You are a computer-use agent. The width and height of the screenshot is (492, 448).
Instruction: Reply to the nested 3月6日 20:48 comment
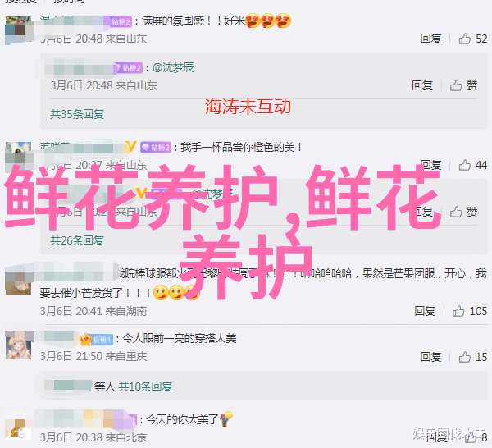[x=422, y=85]
